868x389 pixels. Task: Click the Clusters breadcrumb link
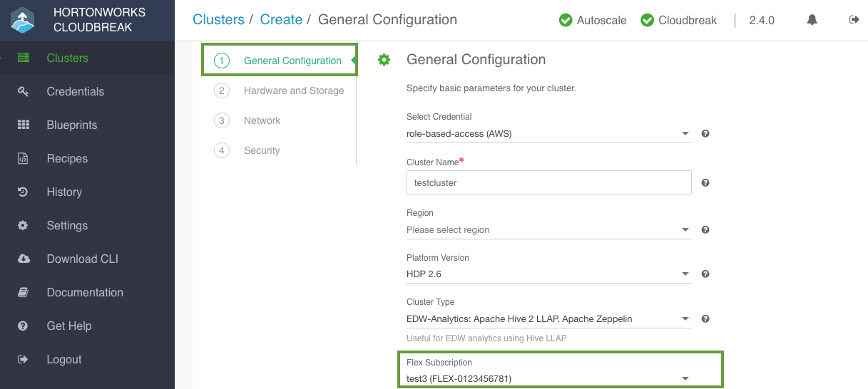point(218,20)
